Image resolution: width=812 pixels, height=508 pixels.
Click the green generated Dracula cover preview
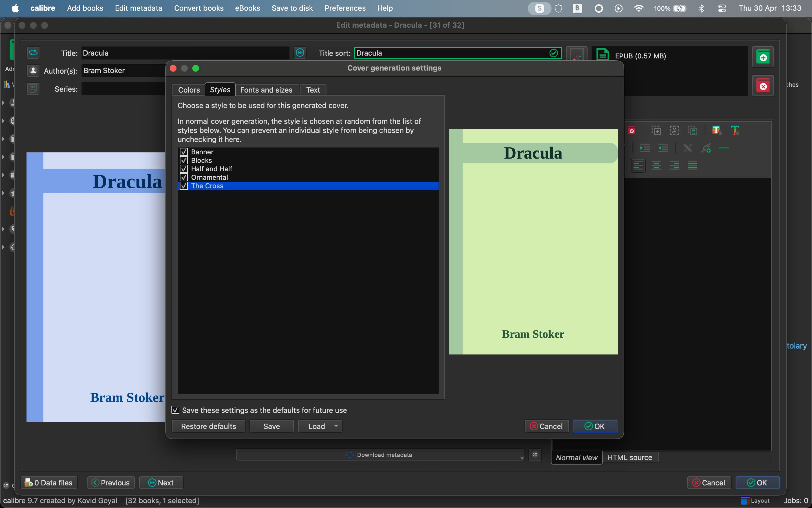533,241
